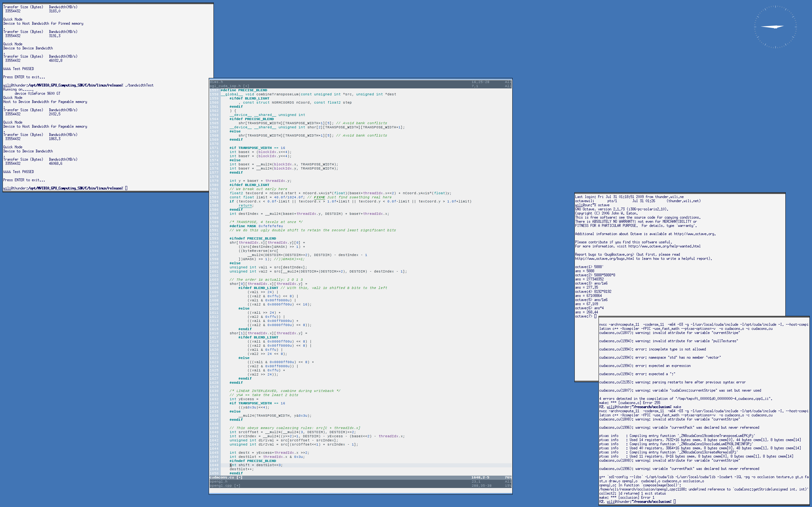Click the '#define MASK 0xfefefefeu' line

point(256,226)
